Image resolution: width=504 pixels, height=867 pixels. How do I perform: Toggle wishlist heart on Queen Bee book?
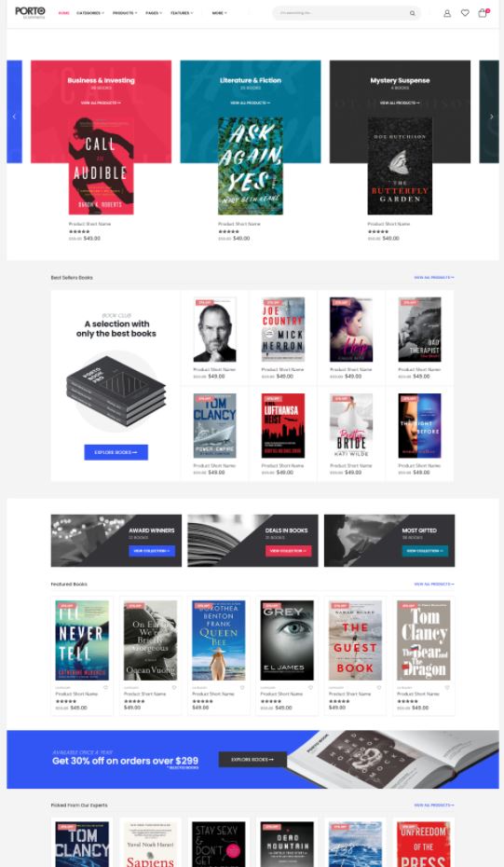[242, 688]
